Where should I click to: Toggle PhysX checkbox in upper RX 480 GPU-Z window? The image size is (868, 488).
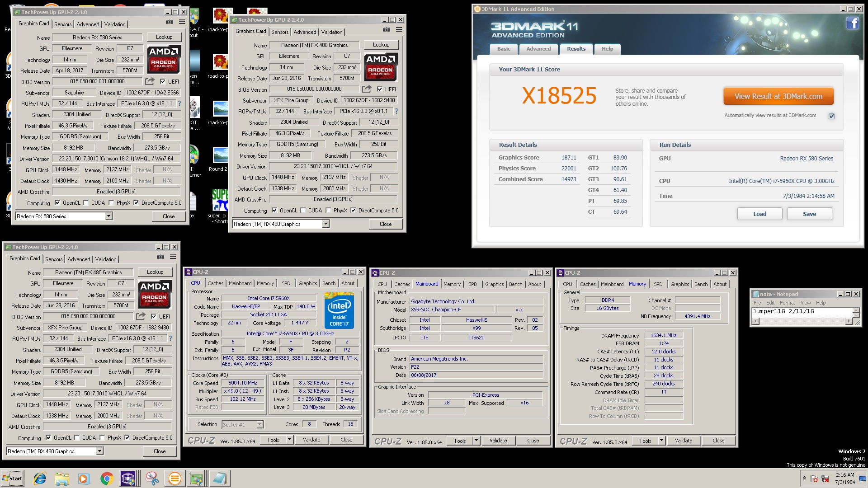click(x=328, y=211)
